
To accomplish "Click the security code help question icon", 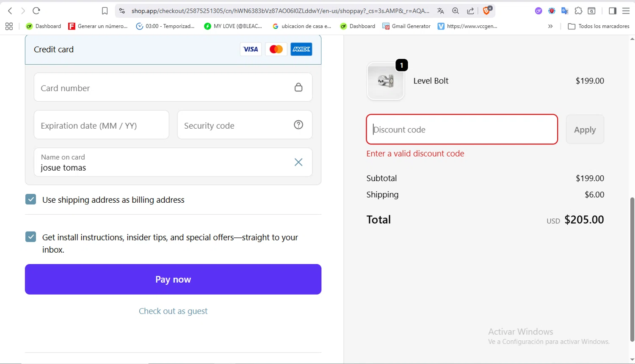I will point(298,125).
